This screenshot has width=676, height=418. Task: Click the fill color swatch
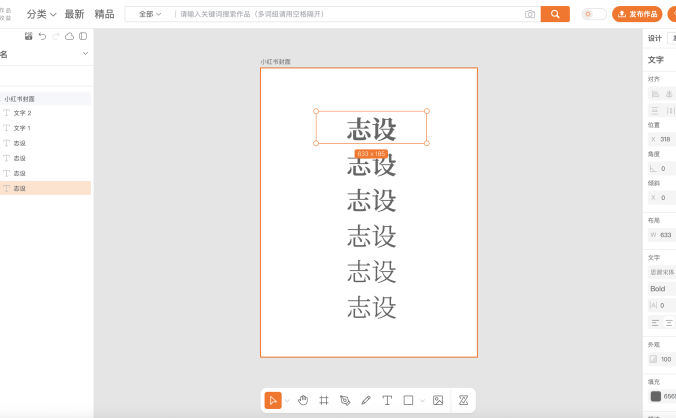pyautogui.click(x=655, y=396)
